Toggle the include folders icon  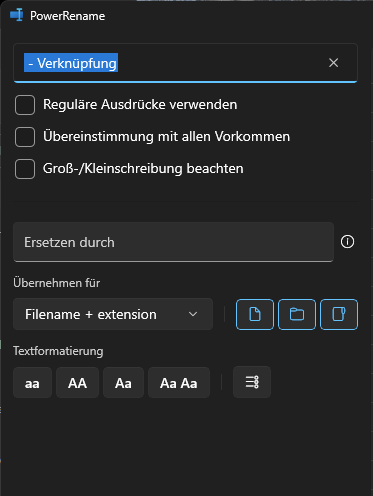297,314
